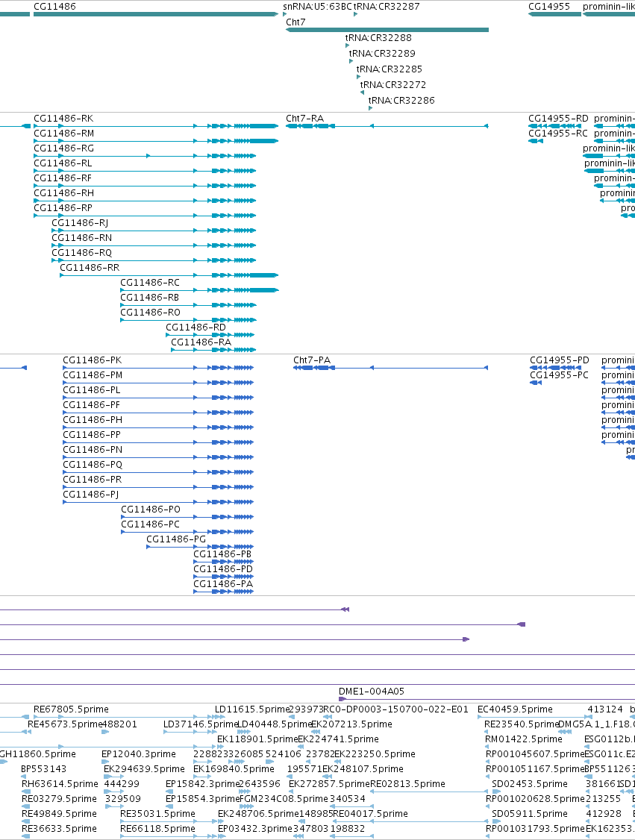Image resolution: width=635 pixels, height=840 pixels.
Task: Select the CG14955-RC transcript label
Action: click(x=558, y=134)
